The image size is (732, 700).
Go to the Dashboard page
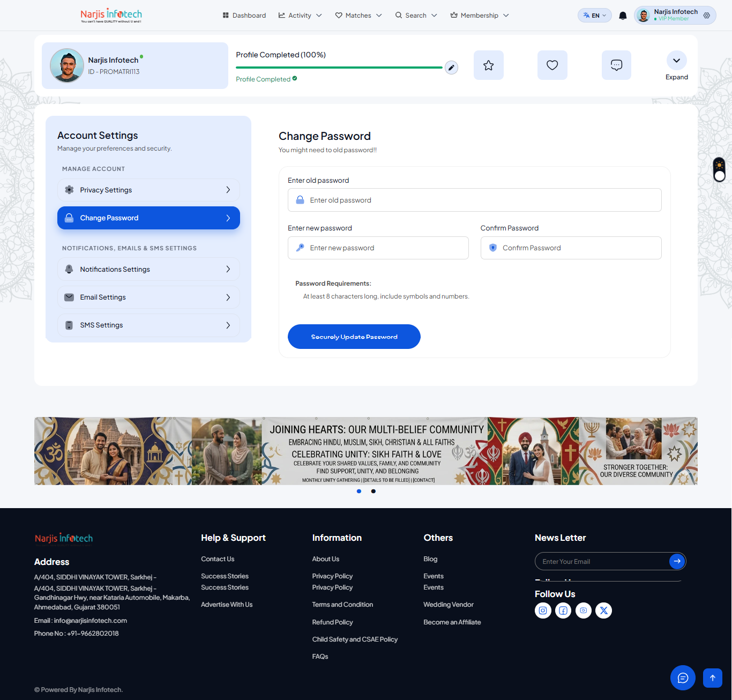point(244,16)
